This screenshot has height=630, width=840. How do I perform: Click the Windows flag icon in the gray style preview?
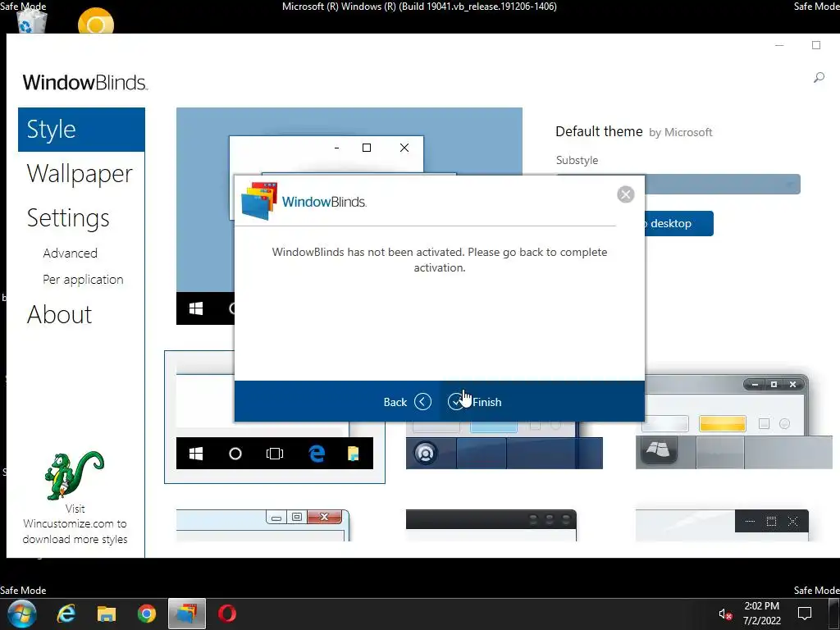pos(657,450)
